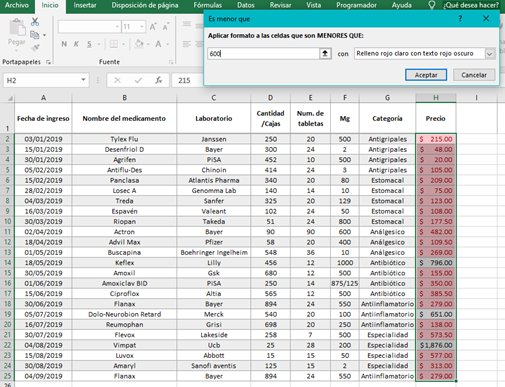
Task: Open font color dropdown arrow
Action: [x=168, y=44]
